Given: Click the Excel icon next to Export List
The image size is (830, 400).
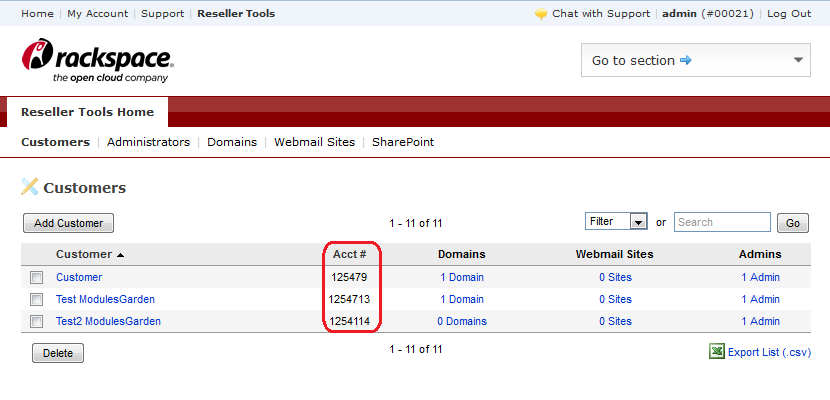Looking at the screenshot, I should [x=717, y=351].
